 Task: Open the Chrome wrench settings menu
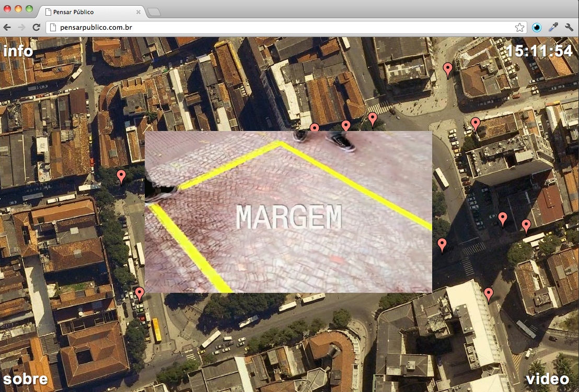pos(569,27)
